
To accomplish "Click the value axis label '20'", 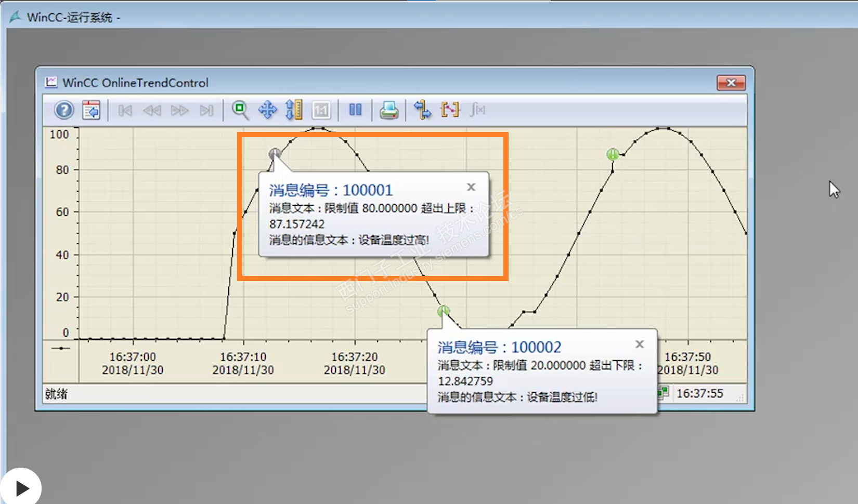I will coord(62,297).
